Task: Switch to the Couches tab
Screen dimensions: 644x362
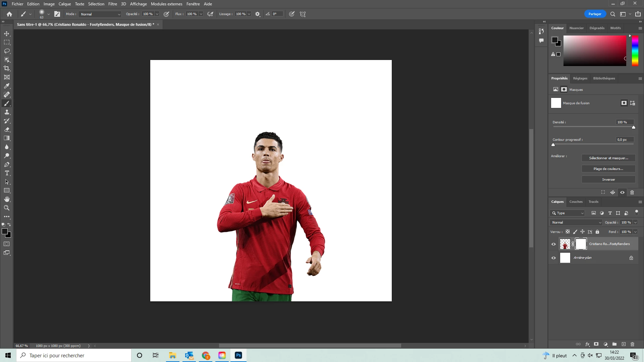Action: click(x=576, y=202)
